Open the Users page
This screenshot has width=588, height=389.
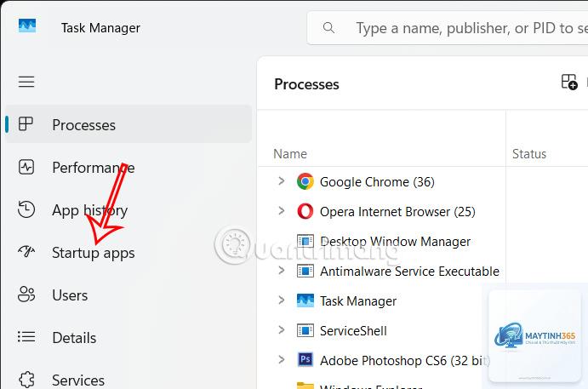point(70,295)
